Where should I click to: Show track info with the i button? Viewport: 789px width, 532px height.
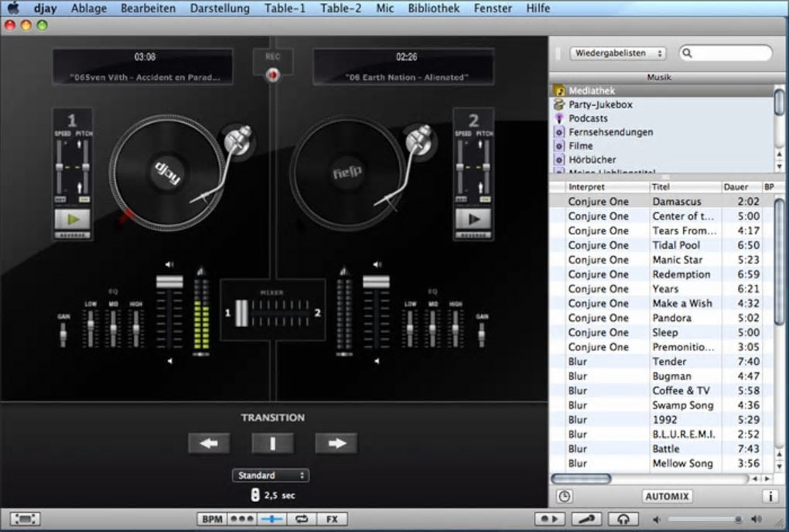[770, 496]
